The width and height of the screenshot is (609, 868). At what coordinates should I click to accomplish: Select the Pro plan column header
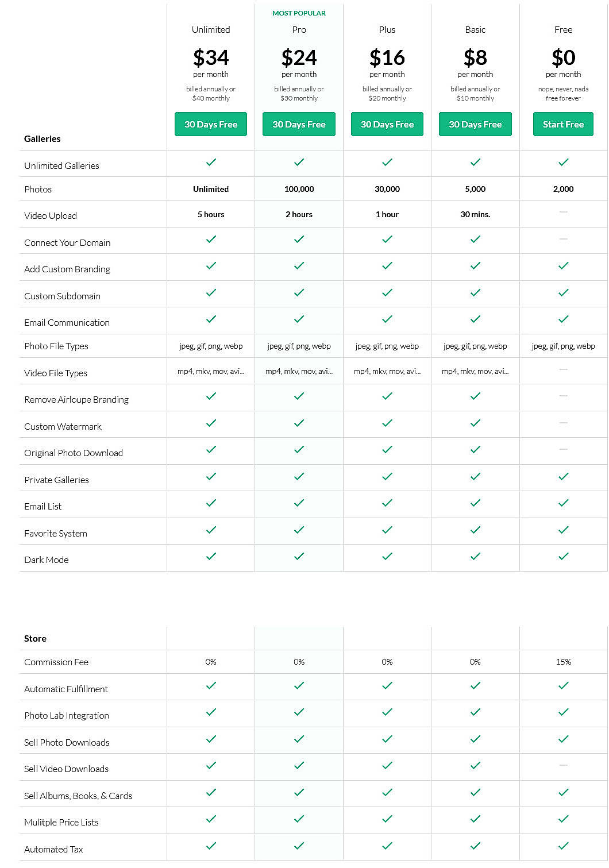coord(299,29)
